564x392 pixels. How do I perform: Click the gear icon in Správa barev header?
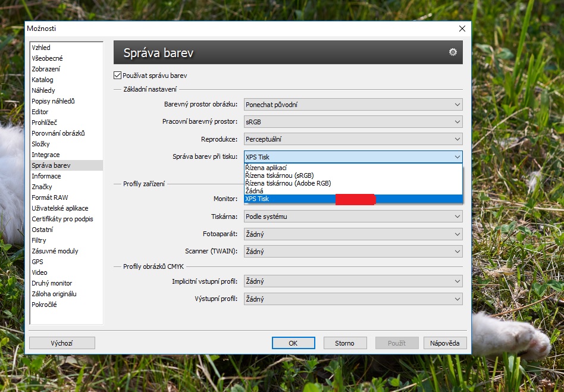tap(453, 52)
